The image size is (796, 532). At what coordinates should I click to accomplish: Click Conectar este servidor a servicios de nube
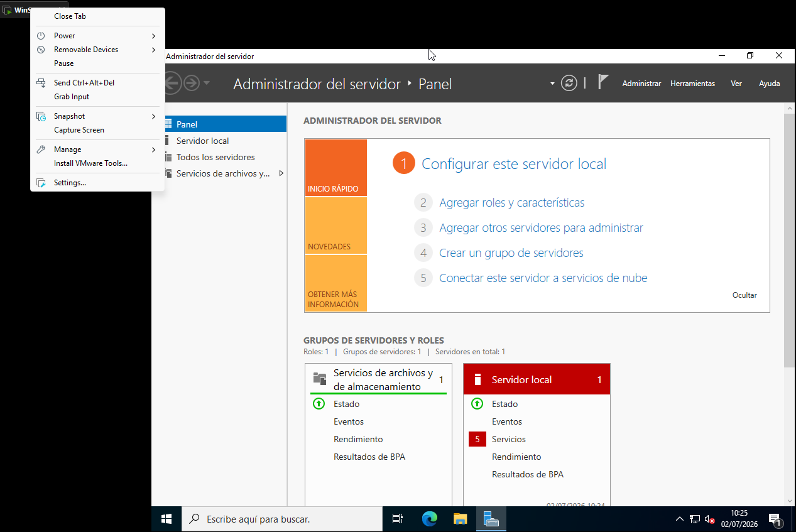click(543, 278)
